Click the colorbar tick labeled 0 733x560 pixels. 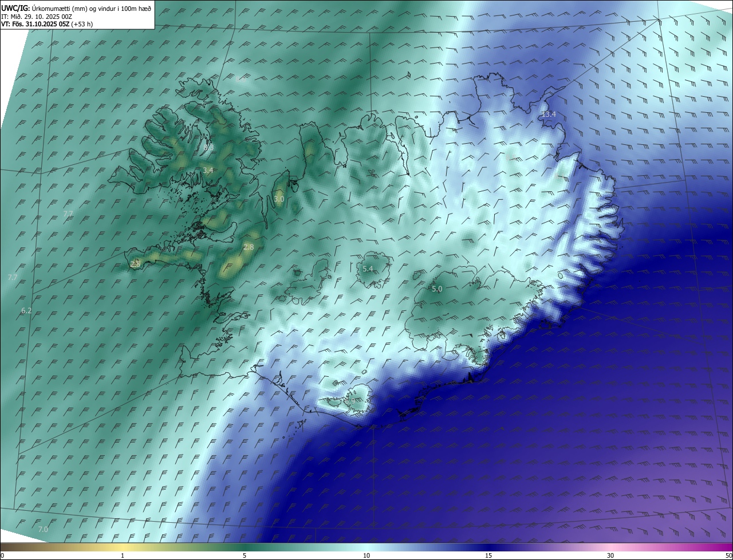click(2, 555)
